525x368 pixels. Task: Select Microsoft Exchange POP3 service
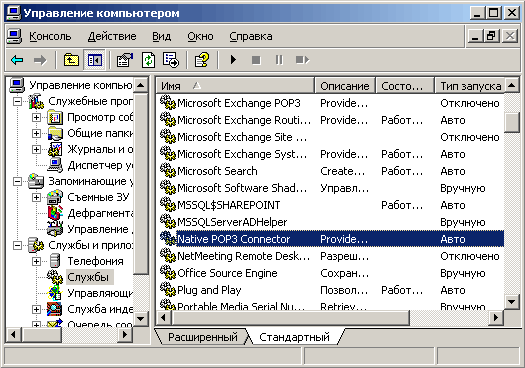coord(239,103)
